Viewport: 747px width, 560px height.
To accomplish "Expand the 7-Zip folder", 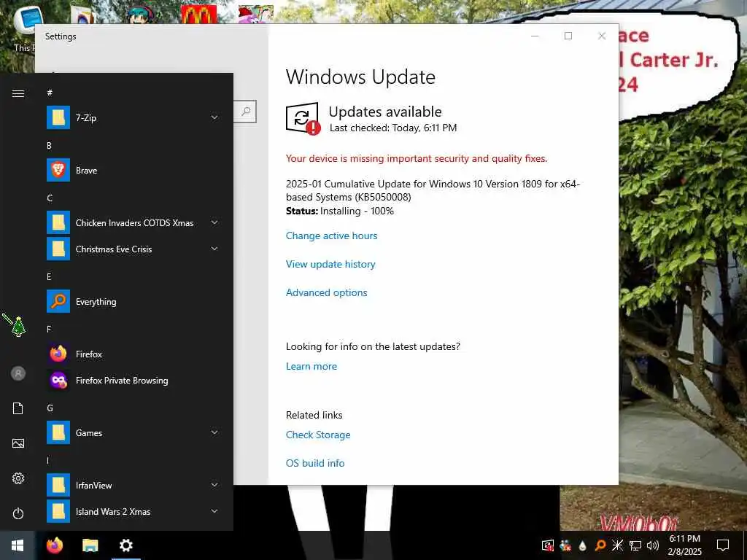I will [214, 117].
